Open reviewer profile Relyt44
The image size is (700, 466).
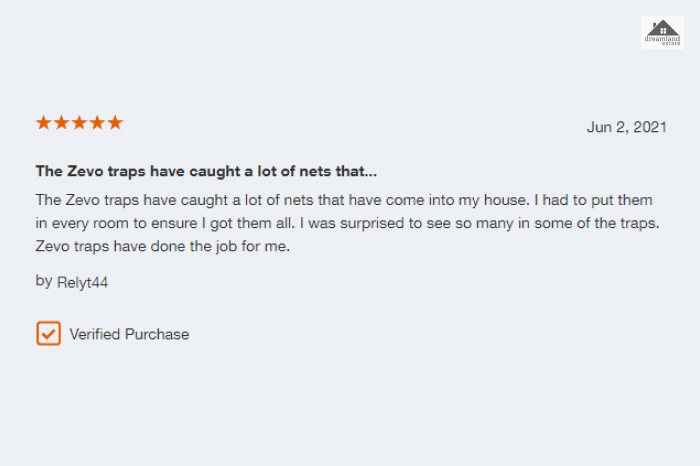pos(83,283)
